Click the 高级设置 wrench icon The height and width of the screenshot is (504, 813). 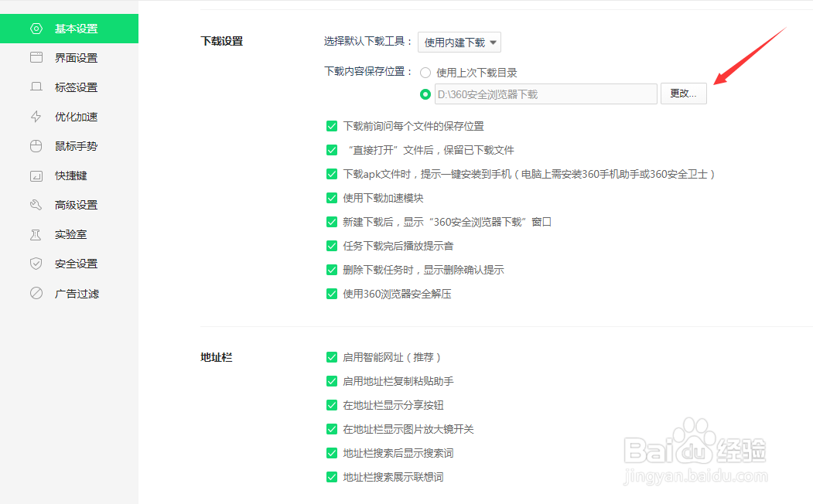click(36, 205)
